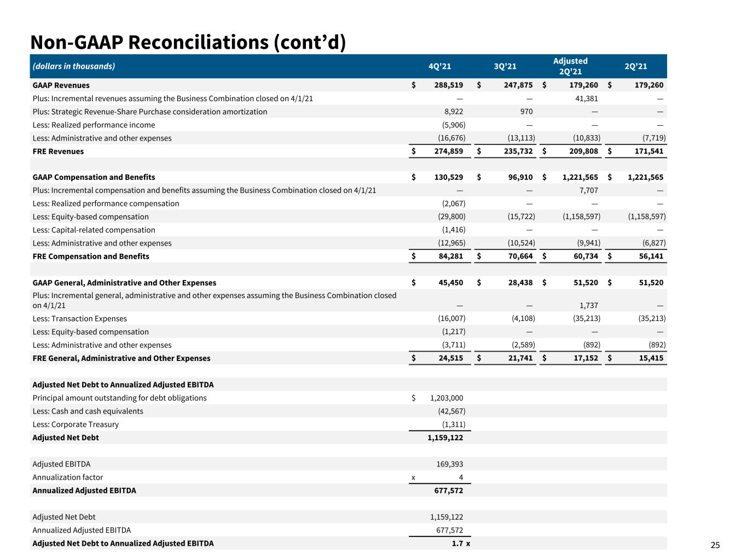This screenshot has height=560, width=747.
Task: Select the 3Q'21 column header
Action: 505,66
